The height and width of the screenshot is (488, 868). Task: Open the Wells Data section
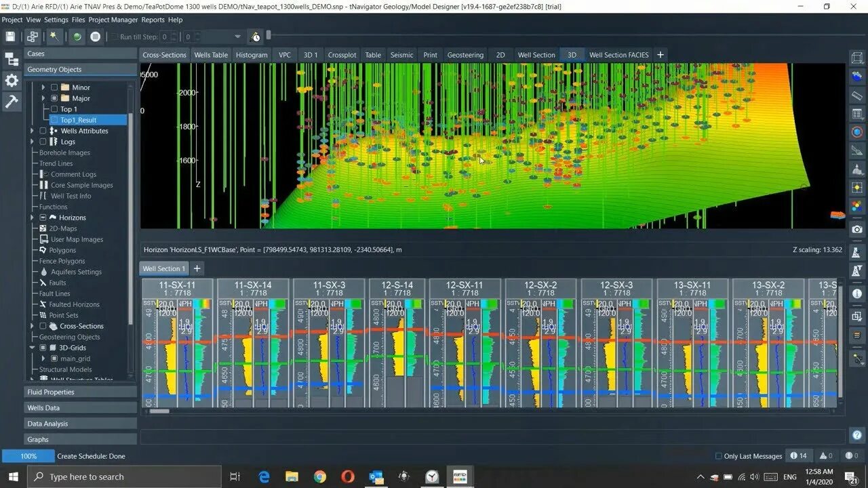[x=80, y=407]
